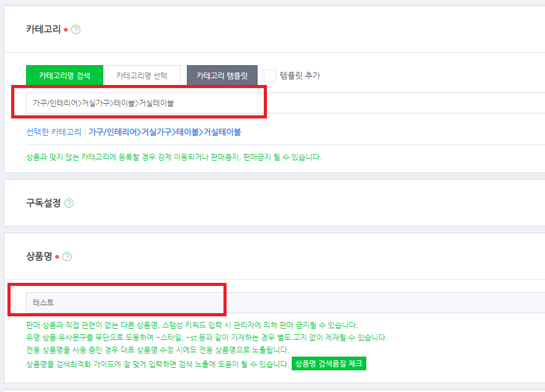Switch to the 카테고리명 선택 tab
This screenshot has width=545, height=392.
click(142, 75)
